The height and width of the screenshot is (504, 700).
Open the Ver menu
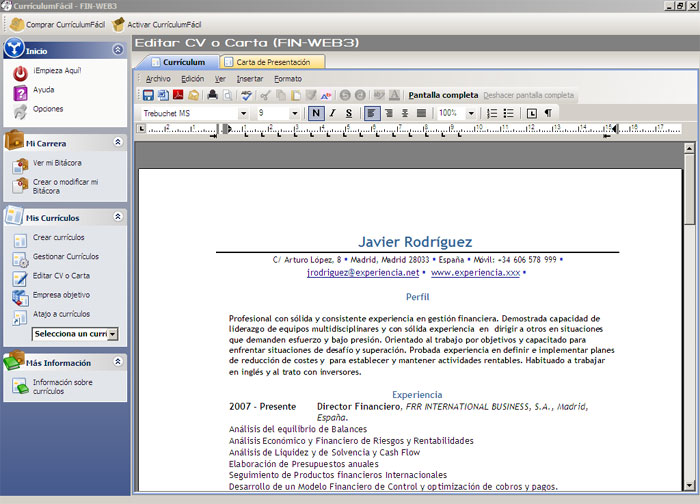[x=220, y=79]
